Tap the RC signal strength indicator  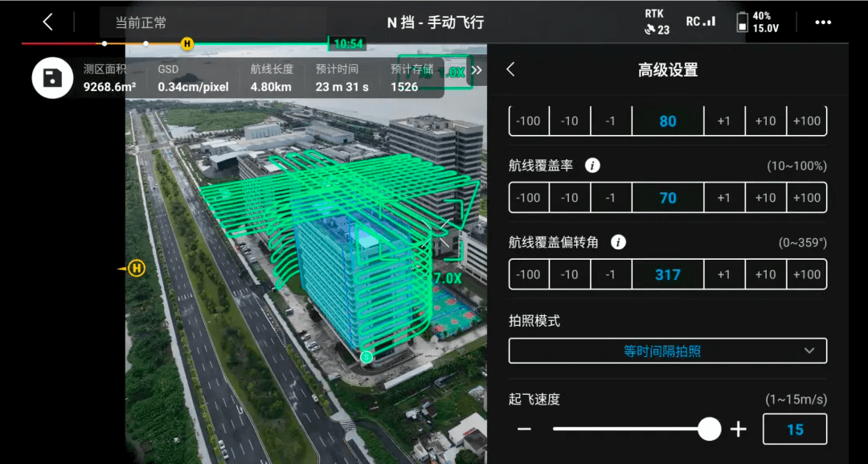pos(701,22)
